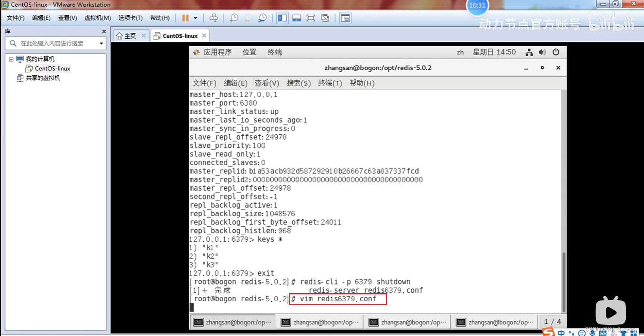Close the CentOS-linux tab

(x=204, y=35)
